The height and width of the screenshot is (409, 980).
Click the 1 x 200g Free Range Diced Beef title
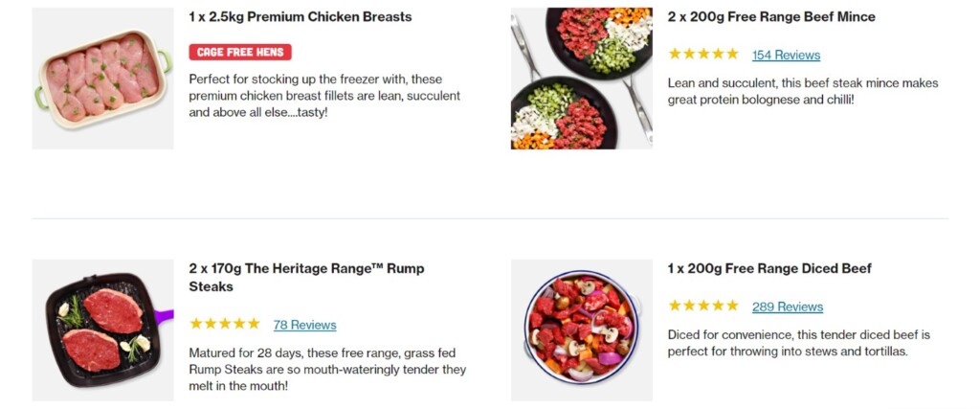pos(769,269)
